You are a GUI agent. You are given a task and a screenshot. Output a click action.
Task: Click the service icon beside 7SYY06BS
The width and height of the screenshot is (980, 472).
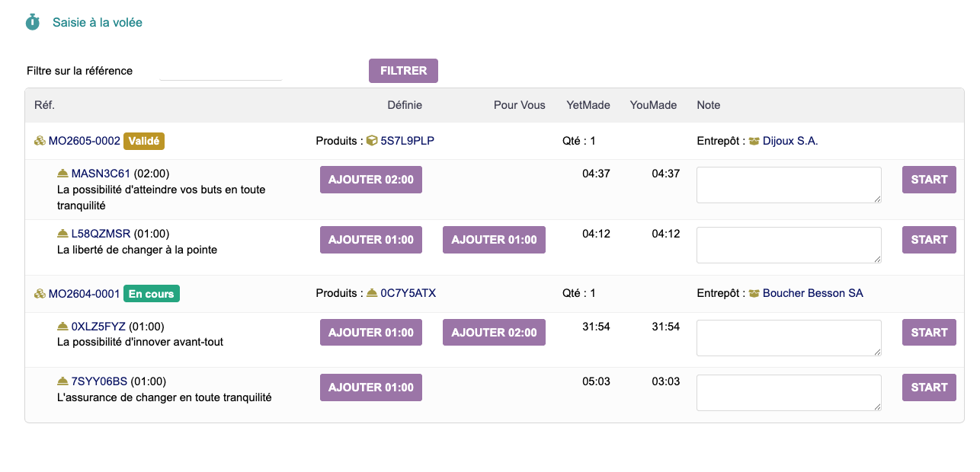click(x=62, y=381)
